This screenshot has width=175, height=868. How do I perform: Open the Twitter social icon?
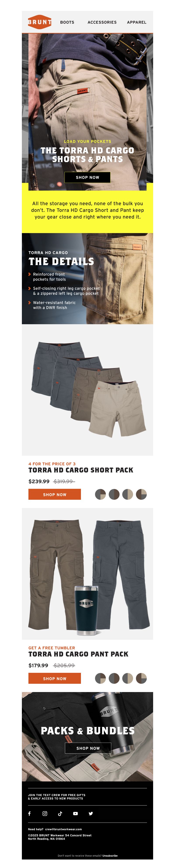(x=91, y=813)
